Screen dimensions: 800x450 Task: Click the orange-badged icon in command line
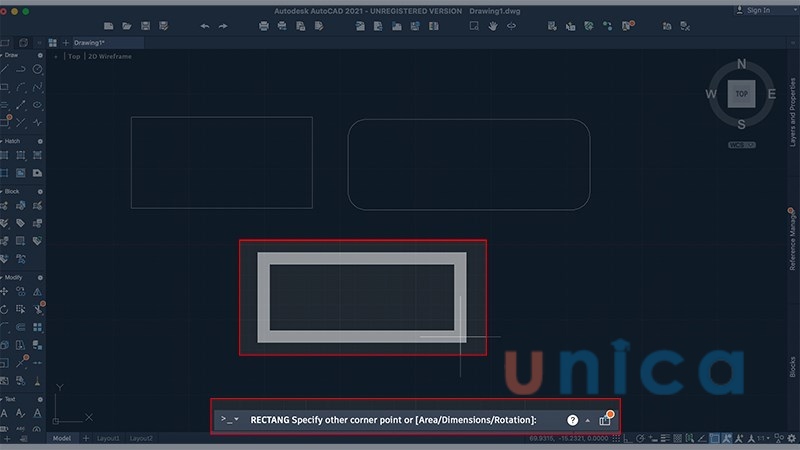tap(605, 419)
